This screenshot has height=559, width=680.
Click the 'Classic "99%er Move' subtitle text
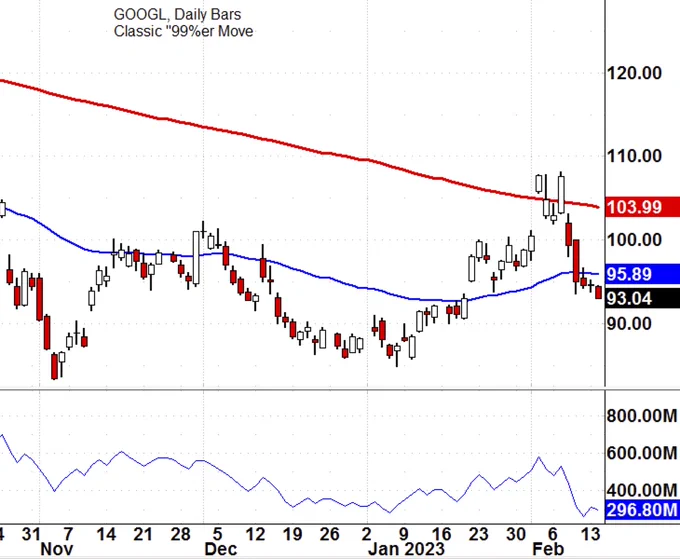point(183,31)
